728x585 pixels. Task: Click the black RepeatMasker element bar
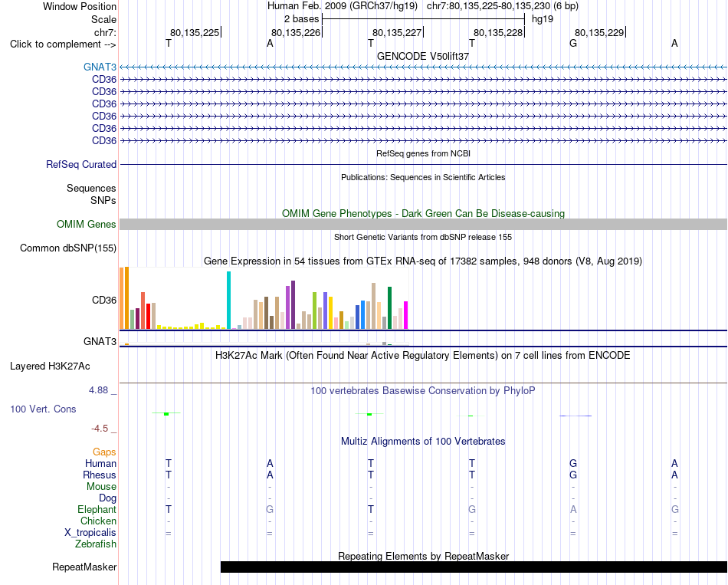(474, 567)
